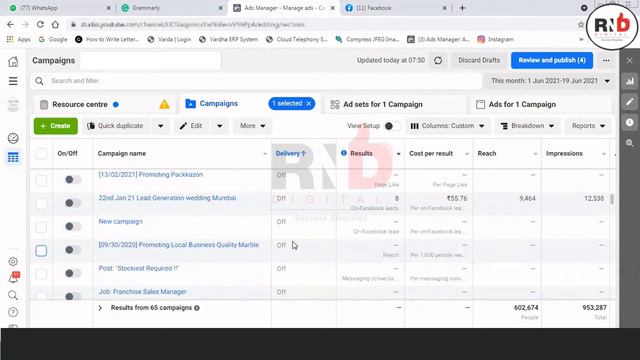
Task: Tick checkbox for 22nd Jan 21 Lead Generation campaign
Action: [x=41, y=203]
